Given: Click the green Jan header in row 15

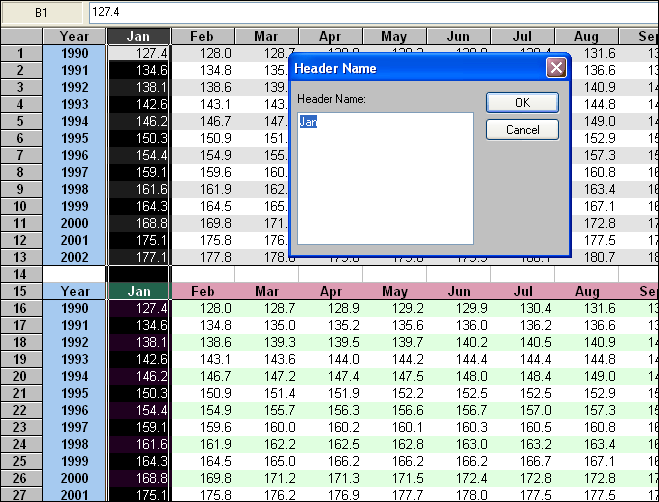Looking at the screenshot, I should pyautogui.click(x=138, y=291).
